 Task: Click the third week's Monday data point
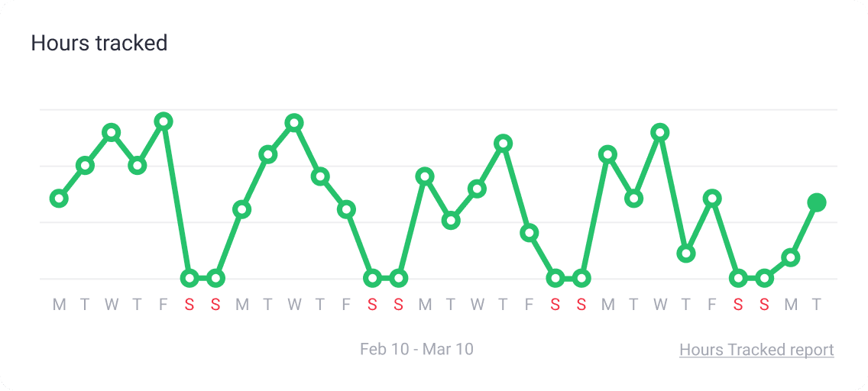point(425,176)
